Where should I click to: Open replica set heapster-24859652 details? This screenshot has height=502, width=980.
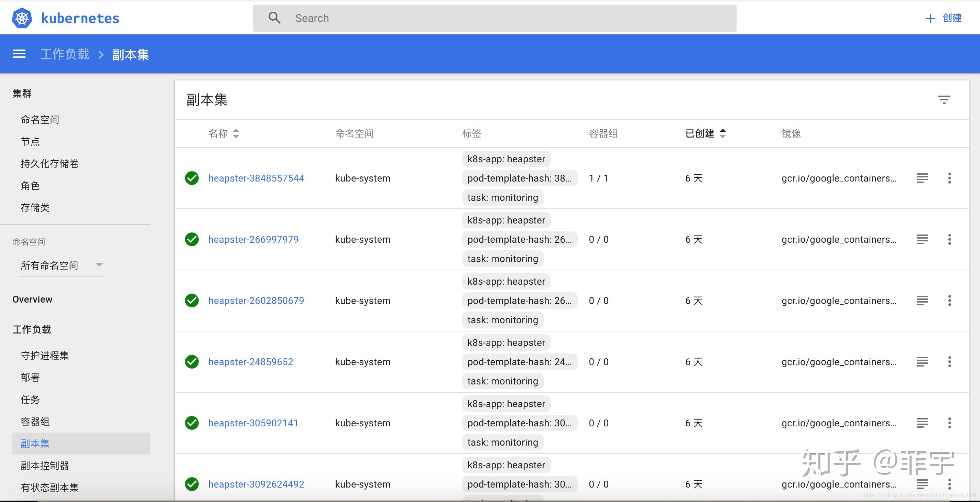click(x=251, y=362)
